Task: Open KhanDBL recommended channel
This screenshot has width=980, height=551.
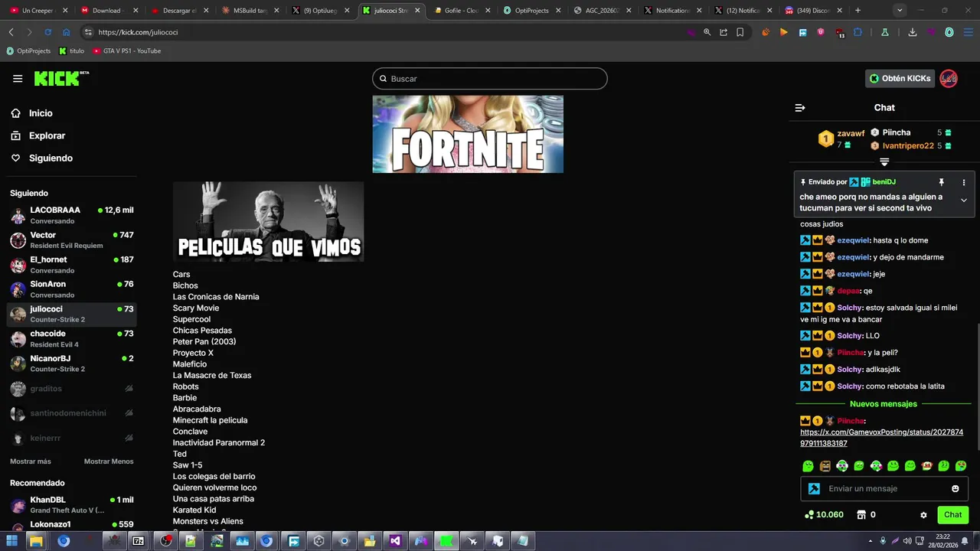Action: pyautogui.click(x=72, y=505)
